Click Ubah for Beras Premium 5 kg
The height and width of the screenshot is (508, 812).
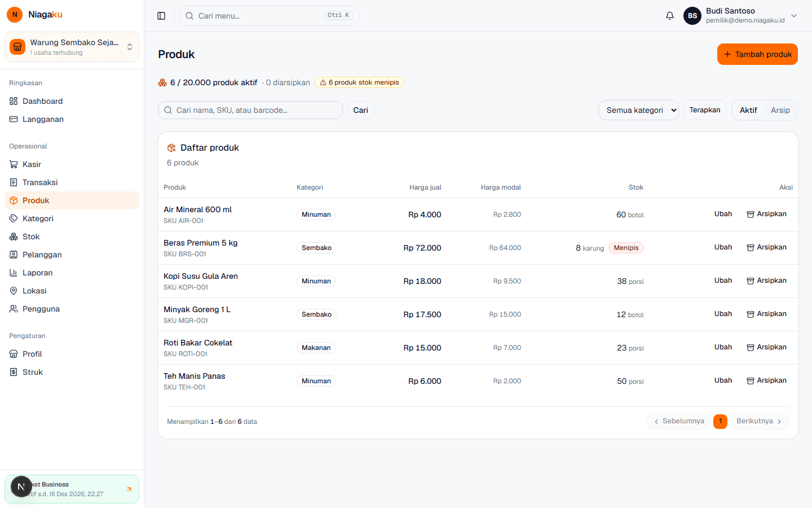coord(723,247)
